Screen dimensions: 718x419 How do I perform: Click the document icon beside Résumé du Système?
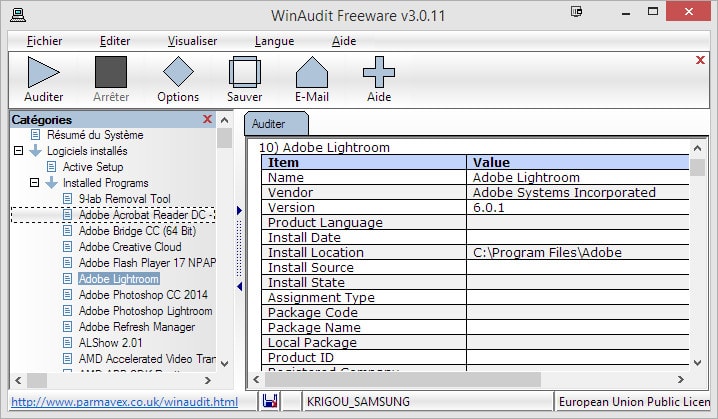click(x=35, y=135)
